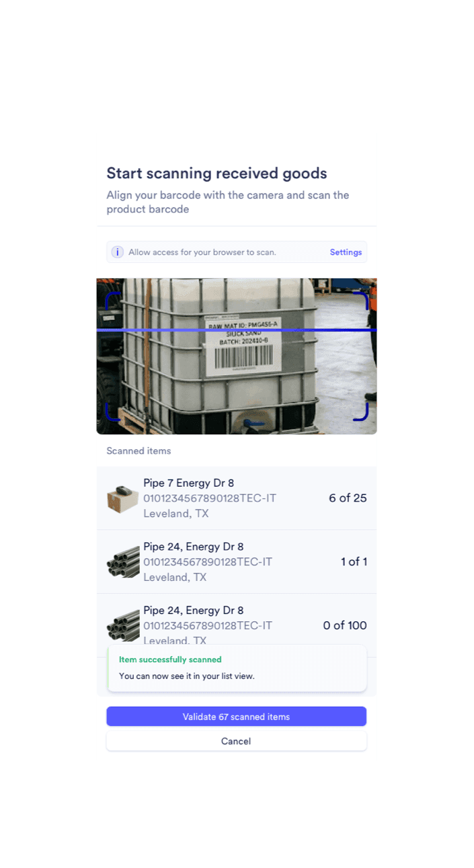The height and width of the screenshot is (868, 474).
Task: Click Validate 67 scanned items button
Action: click(237, 717)
